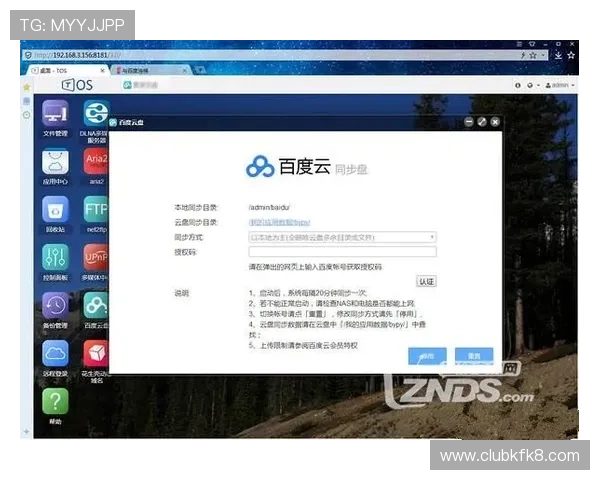Click the /admin/baidu/ local sync path text

tap(269, 207)
